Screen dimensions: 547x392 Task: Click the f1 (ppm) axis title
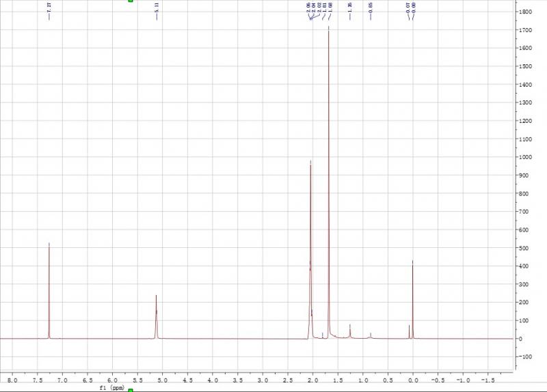(112, 388)
